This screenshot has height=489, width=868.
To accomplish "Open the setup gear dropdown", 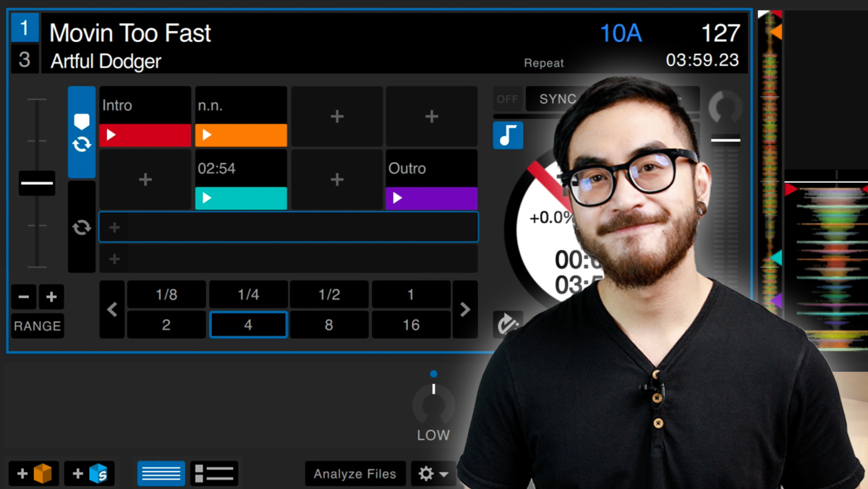I will tap(434, 474).
